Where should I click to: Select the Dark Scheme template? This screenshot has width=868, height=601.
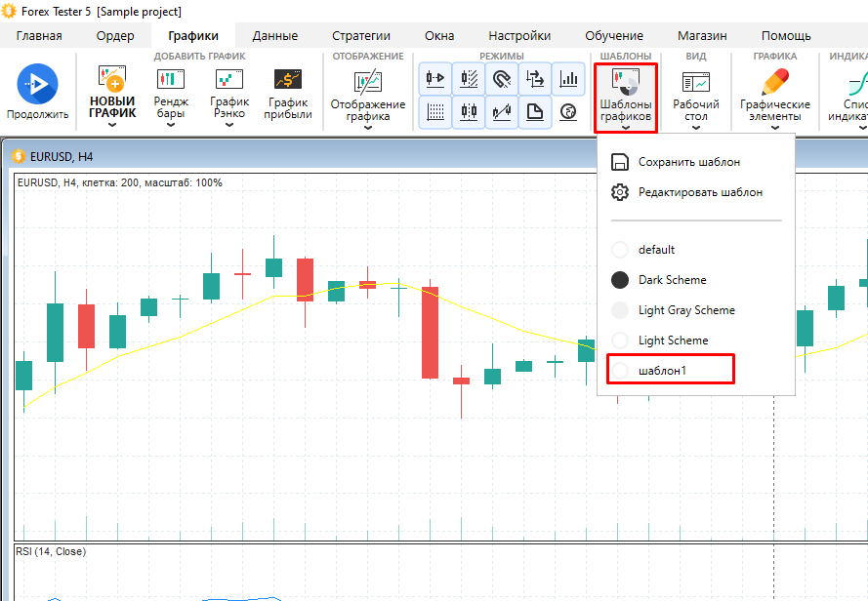(x=620, y=280)
